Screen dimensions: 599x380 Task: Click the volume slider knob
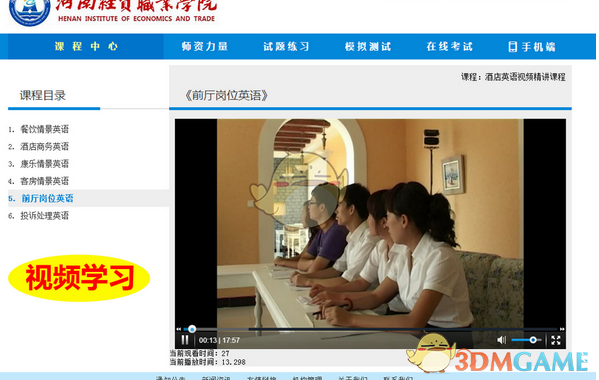coord(533,340)
